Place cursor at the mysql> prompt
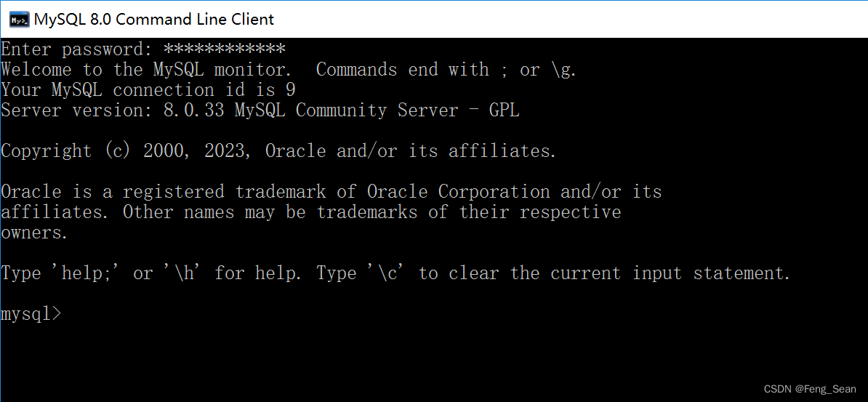The width and height of the screenshot is (868, 402). (31, 314)
